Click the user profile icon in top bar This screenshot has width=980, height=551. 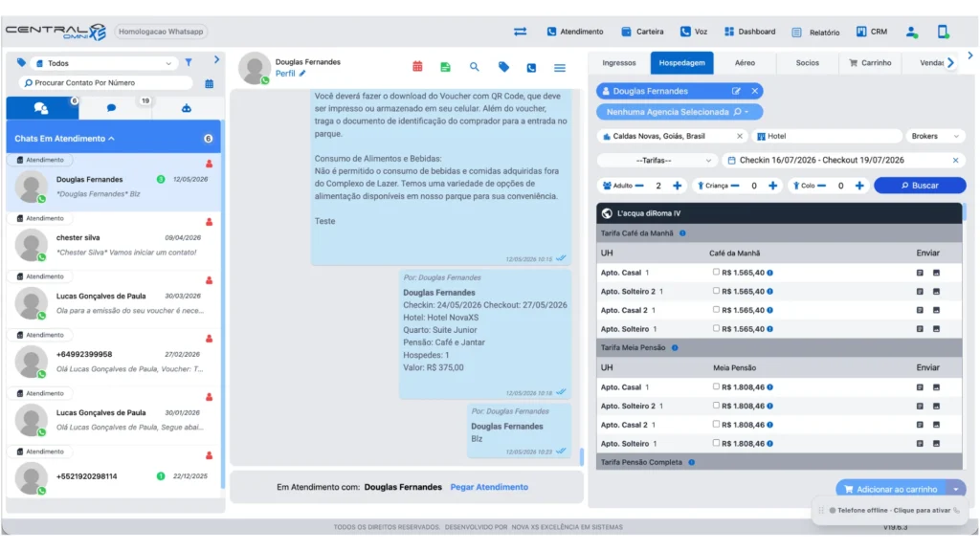click(911, 32)
